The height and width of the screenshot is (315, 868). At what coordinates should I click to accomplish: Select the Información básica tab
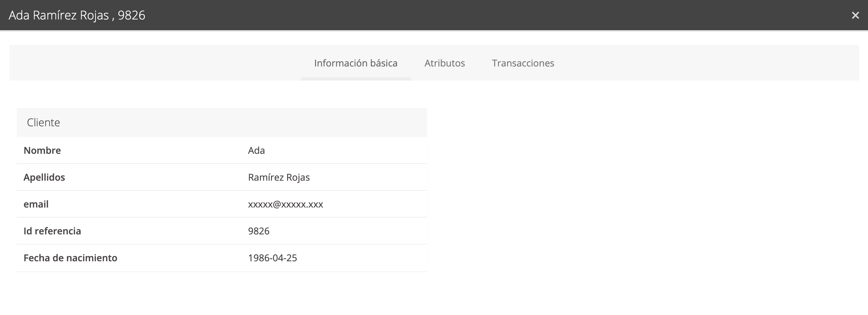[355, 63]
